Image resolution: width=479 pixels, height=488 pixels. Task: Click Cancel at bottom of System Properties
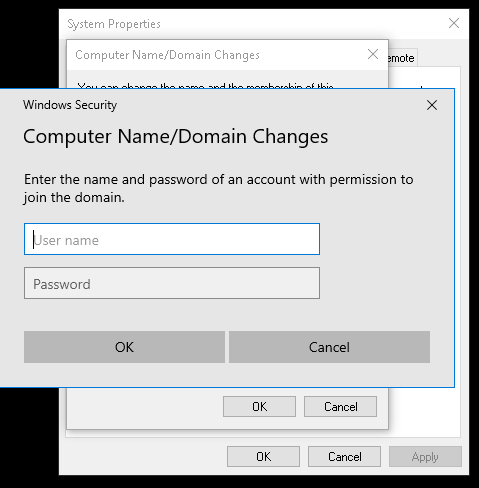click(344, 456)
